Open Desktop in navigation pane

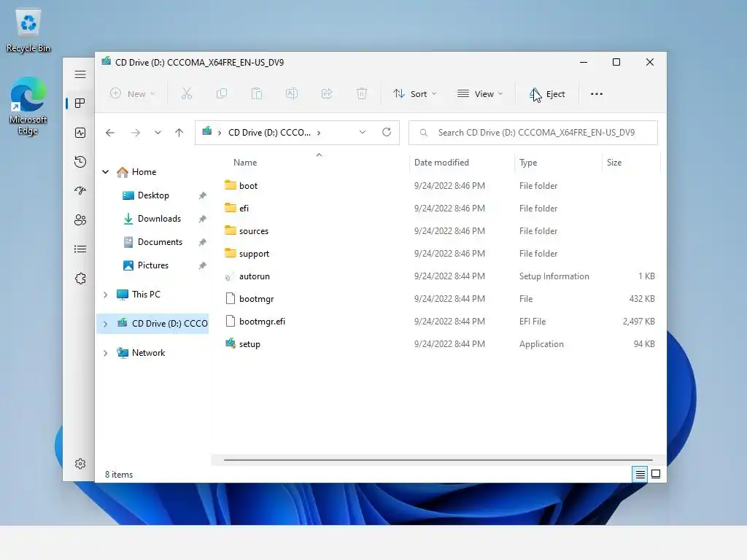coord(153,195)
